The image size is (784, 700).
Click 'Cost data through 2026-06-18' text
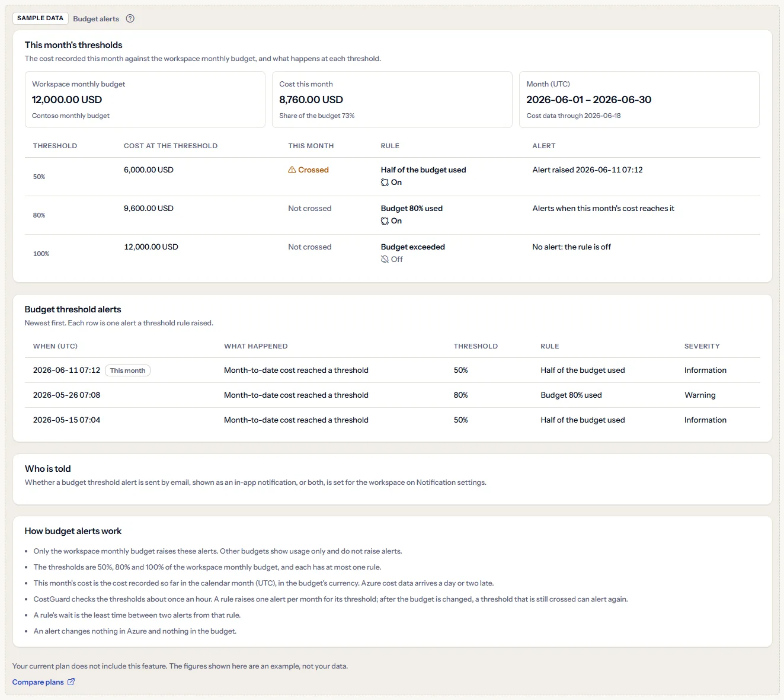(574, 116)
